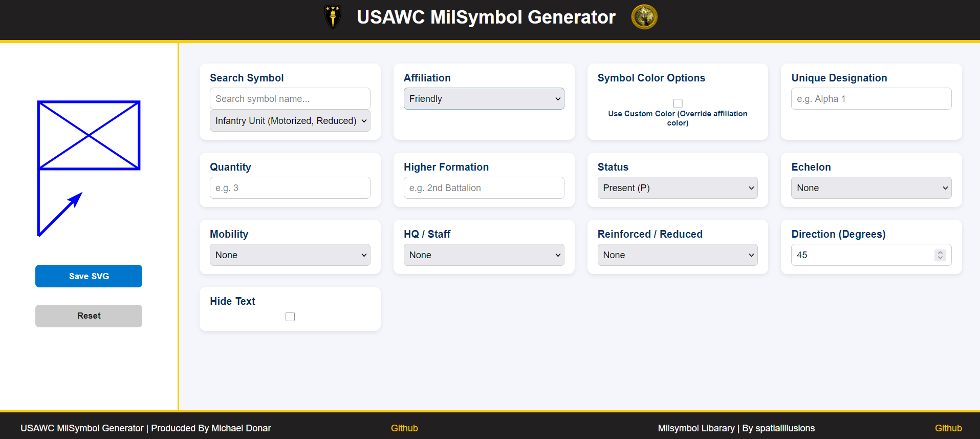Screen dimensions: 980x439
Task: Toggle the Hide Text checkbox
Action: click(290, 316)
